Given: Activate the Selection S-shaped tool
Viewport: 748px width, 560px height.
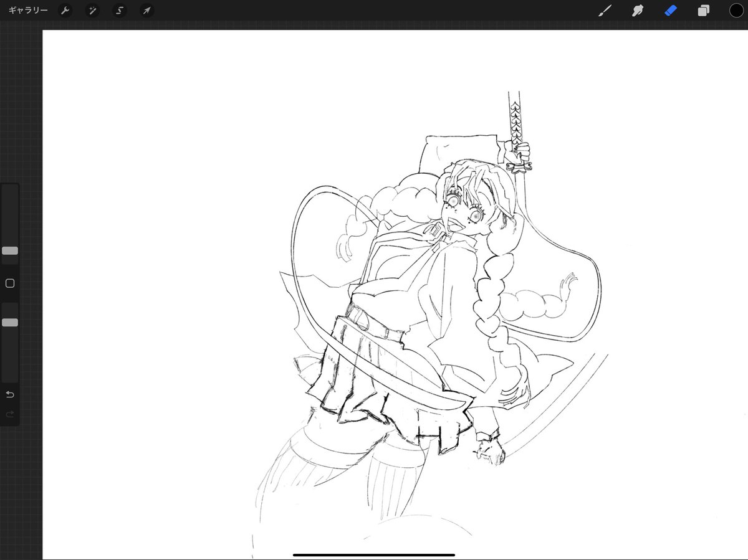Looking at the screenshot, I should 120,11.
